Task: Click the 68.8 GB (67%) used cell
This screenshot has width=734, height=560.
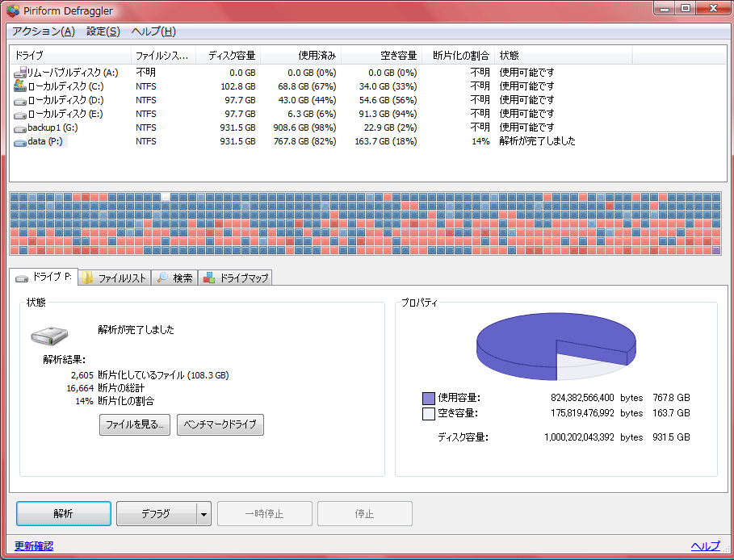Action: (307, 86)
